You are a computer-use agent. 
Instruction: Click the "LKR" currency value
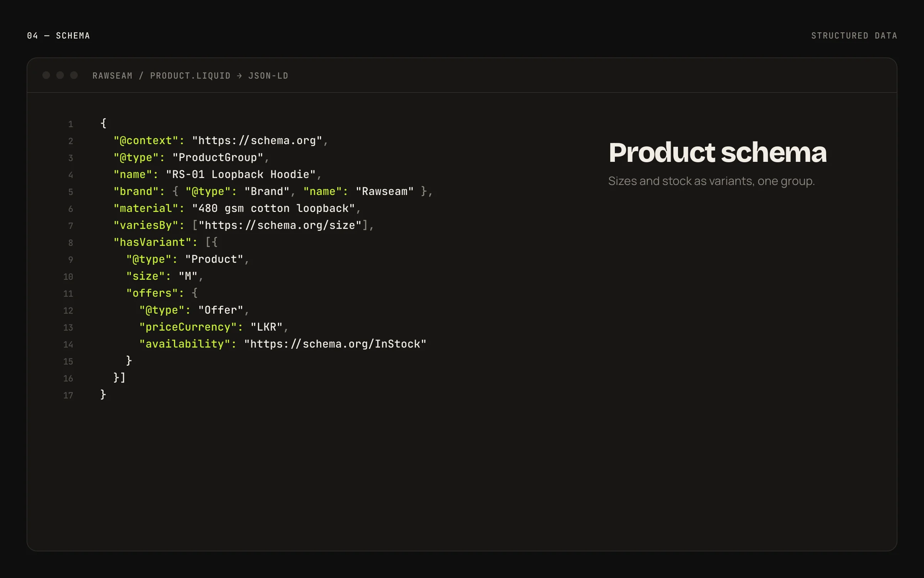[266, 327]
